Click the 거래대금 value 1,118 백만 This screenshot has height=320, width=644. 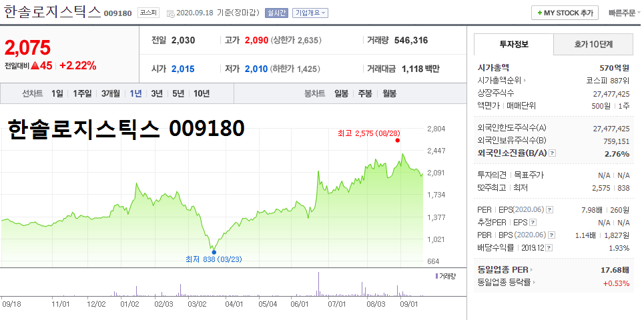420,69
